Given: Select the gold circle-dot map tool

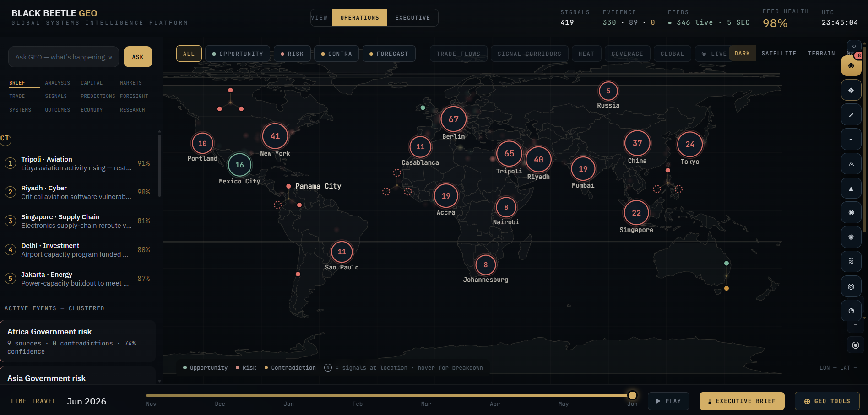Looking at the screenshot, I should (851, 65).
